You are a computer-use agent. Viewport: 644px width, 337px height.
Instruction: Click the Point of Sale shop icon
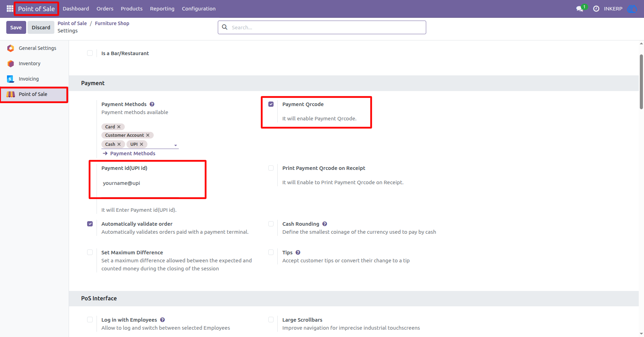11,94
